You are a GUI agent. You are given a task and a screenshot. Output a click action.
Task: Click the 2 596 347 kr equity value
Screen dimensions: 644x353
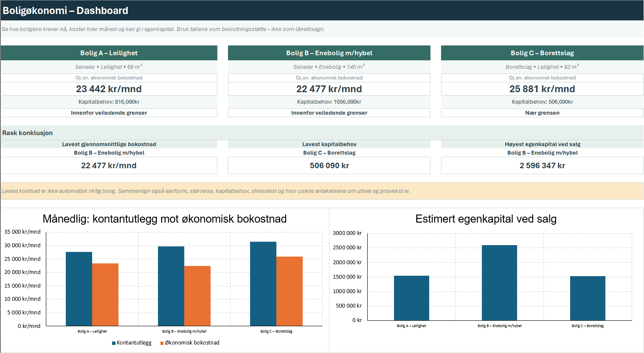[x=542, y=166]
